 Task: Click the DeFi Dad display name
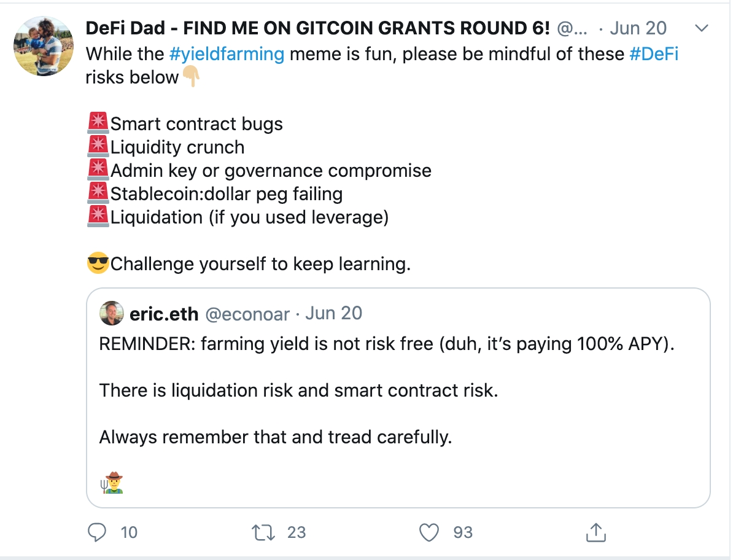tap(317, 28)
